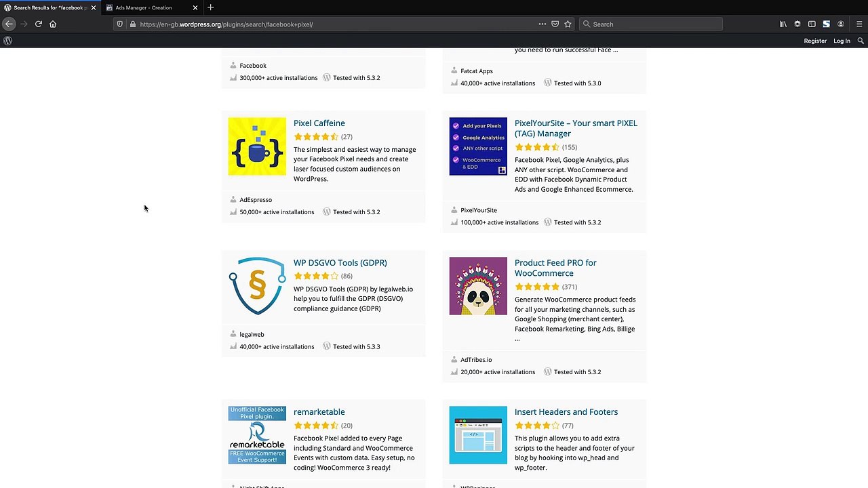Save page to Pocket icon
This screenshot has width=868, height=488.
coord(555,24)
